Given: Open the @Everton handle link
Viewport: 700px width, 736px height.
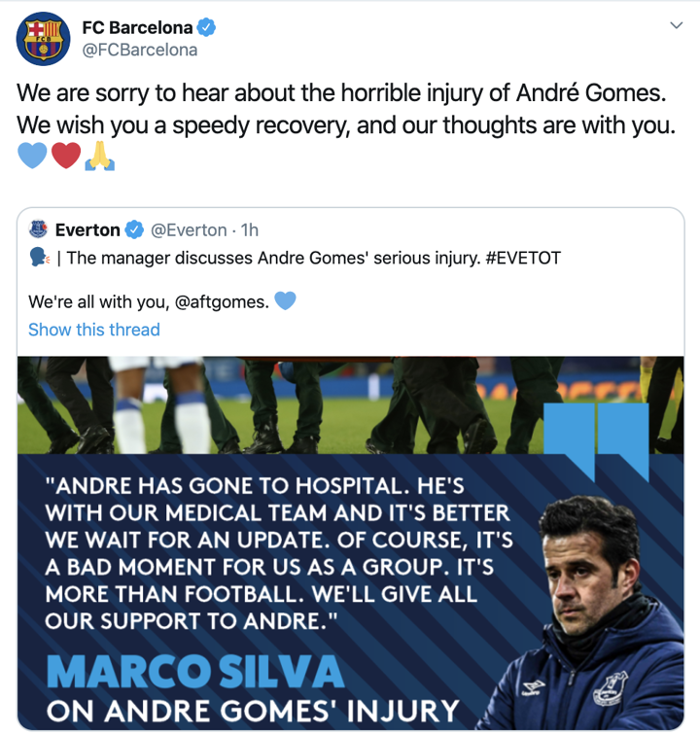Looking at the screenshot, I should click(x=189, y=230).
